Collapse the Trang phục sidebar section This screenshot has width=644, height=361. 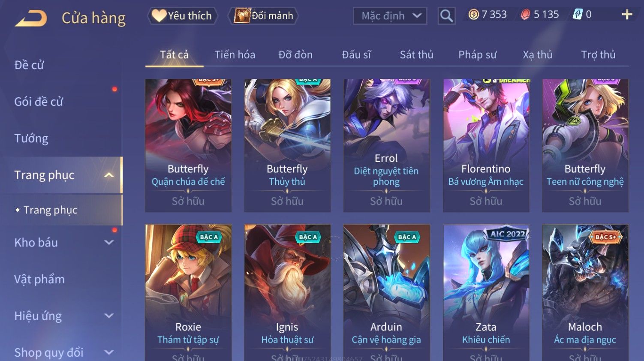tap(109, 175)
